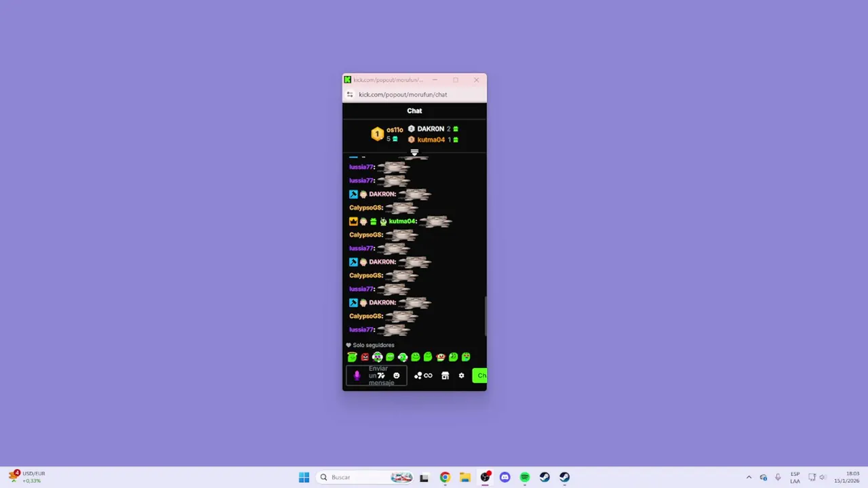Expand the gift leaderboard using handle below it
The height and width of the screenshot is (488, 868).
click(414, 152)
